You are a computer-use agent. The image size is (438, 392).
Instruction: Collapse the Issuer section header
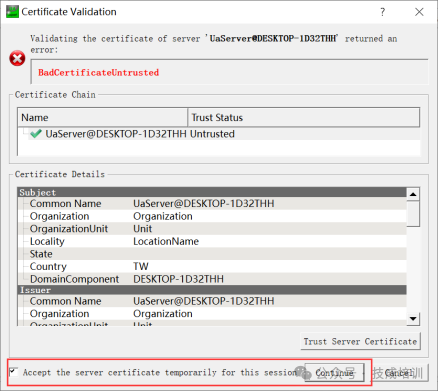click(212, 290)
